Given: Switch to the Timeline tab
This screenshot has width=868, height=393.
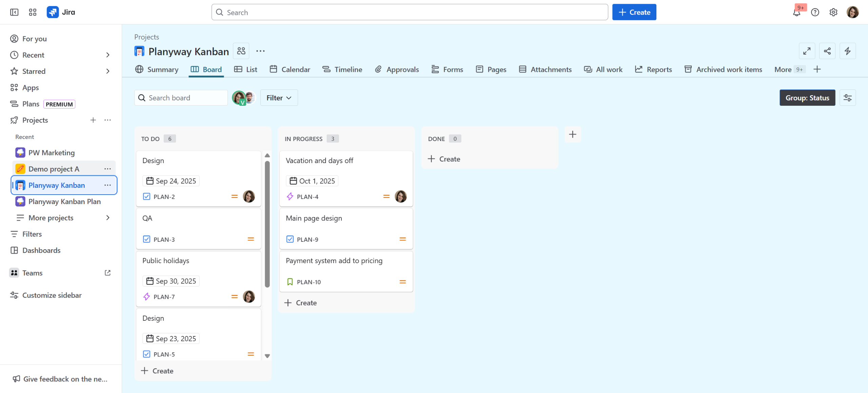Looking at the screenshot, I should click(x=342, y=69).
